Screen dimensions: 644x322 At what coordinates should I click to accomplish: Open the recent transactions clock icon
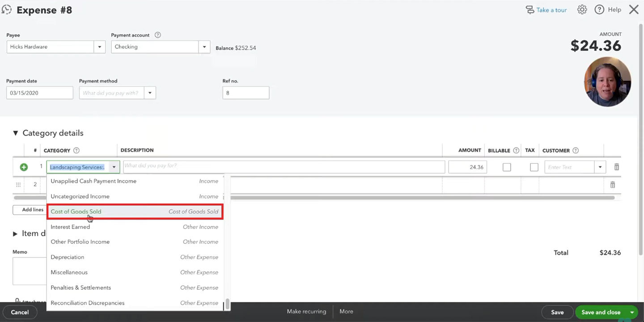pyautogui.click(x=7, y=9)
